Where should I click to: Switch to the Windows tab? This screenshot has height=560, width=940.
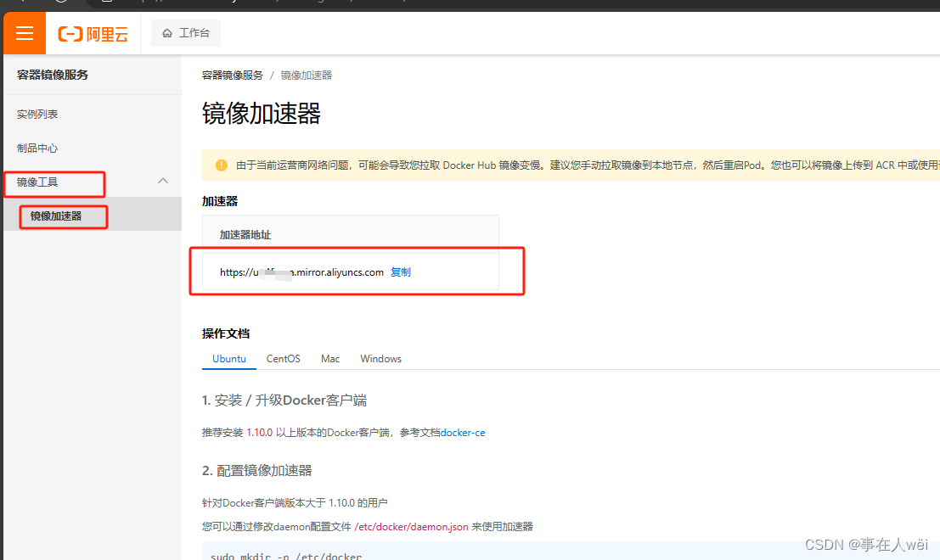click(x=380, y=358)
